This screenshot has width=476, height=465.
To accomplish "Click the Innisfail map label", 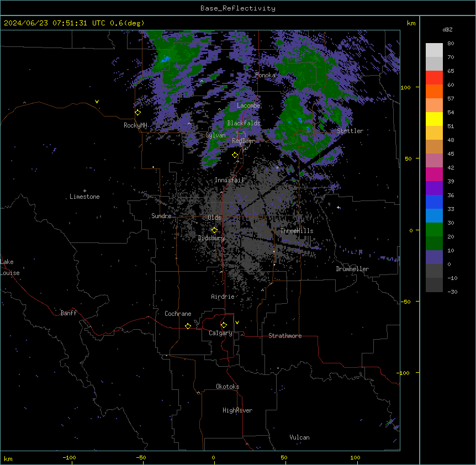I will click(x=229, y=180).
